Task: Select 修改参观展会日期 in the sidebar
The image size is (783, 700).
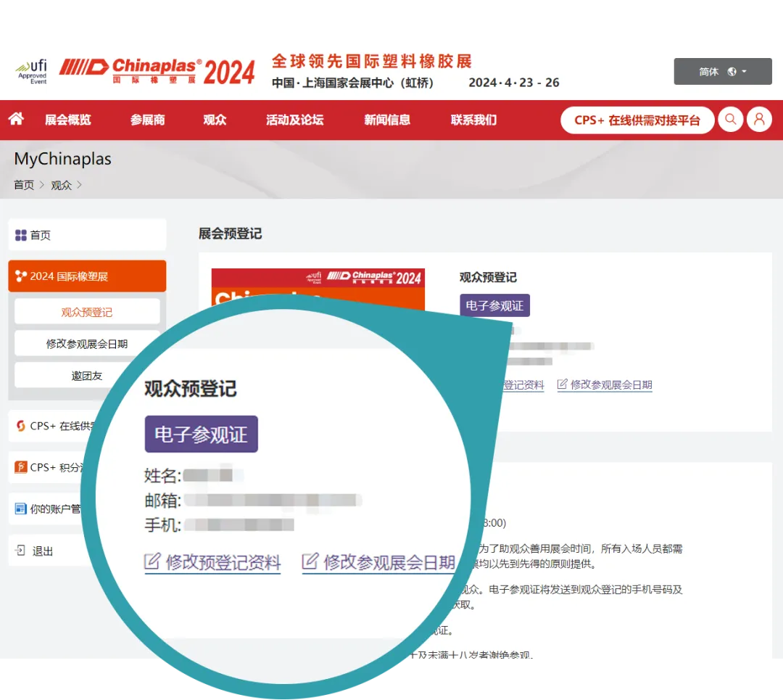Action: 87,344
